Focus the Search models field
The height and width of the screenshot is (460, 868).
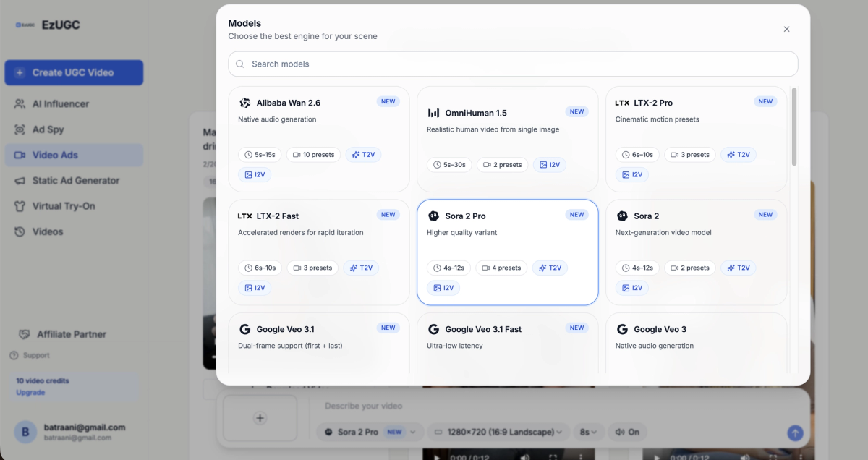coord(513,64)
